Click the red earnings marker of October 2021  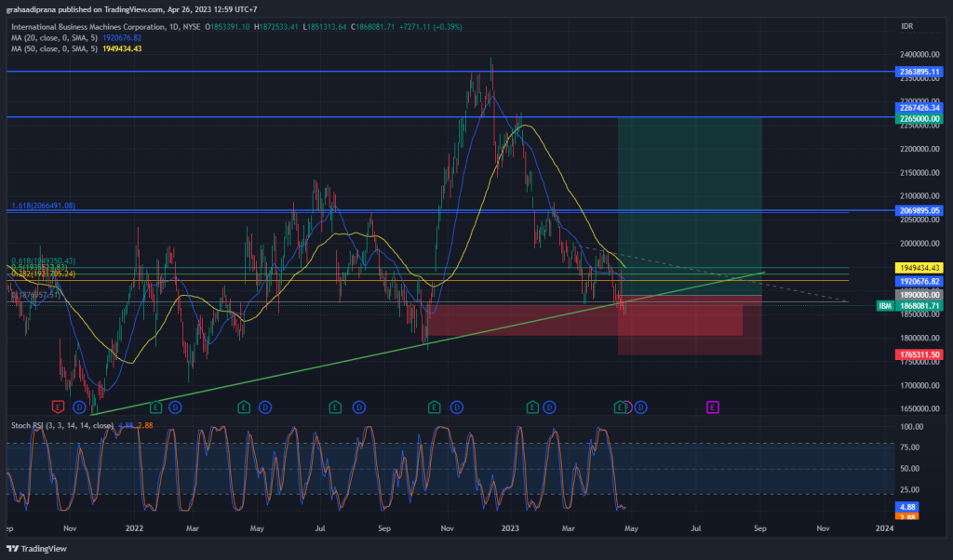[x=58, y=407]
